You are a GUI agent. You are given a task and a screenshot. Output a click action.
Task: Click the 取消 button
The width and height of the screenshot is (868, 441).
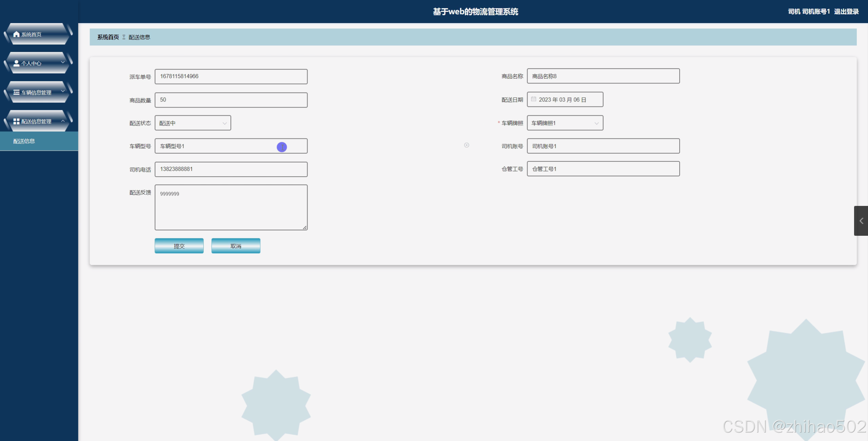click(x=236, y=246)
